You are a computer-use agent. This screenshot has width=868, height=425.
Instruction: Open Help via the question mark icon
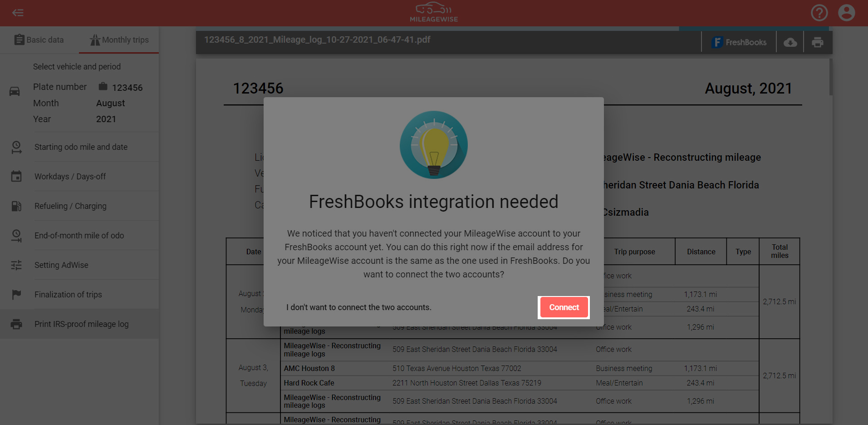pos(819,13)
